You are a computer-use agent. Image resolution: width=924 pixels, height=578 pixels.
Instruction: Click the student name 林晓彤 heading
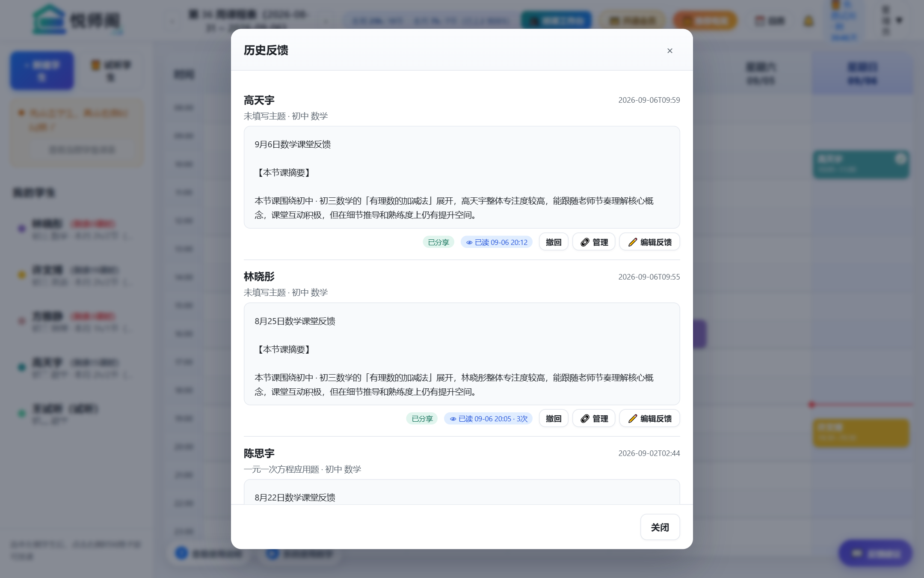pyautogui.click(x=259, y=277)
